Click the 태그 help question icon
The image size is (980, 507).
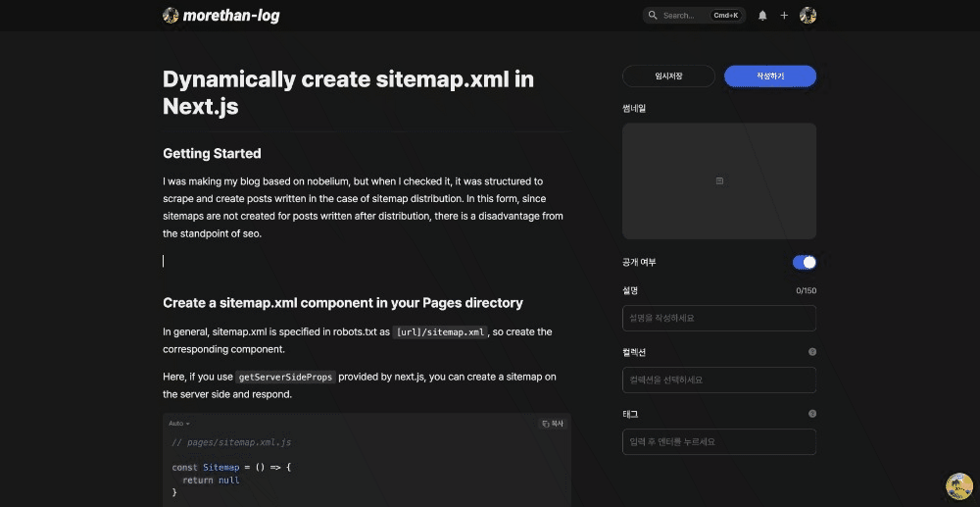[x=812, y=414]
